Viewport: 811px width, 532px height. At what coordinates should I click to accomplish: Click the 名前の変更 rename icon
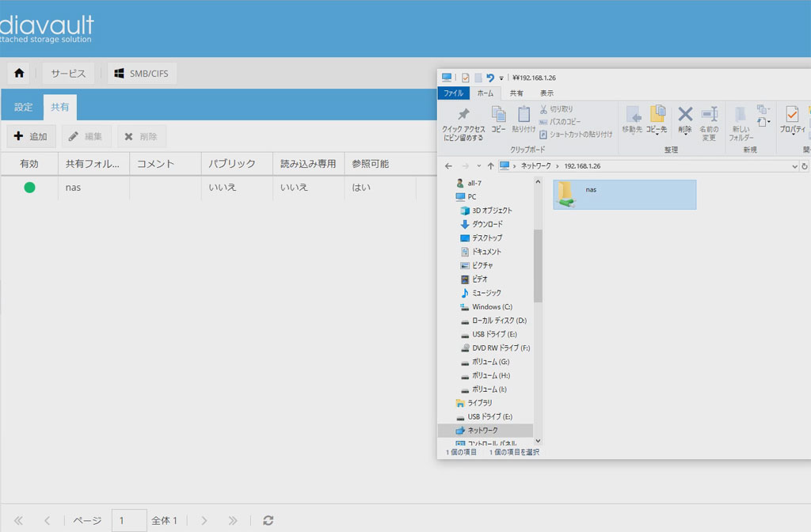point(709,116)
